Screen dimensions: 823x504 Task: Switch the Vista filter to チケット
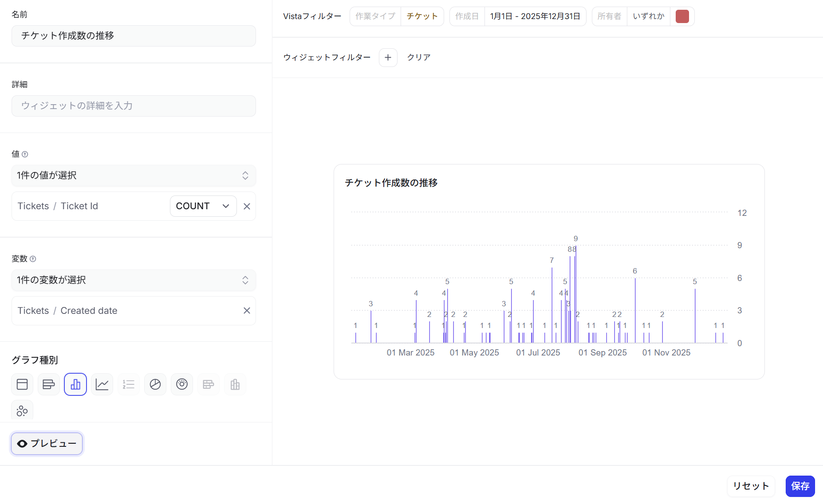pos(421,16)
